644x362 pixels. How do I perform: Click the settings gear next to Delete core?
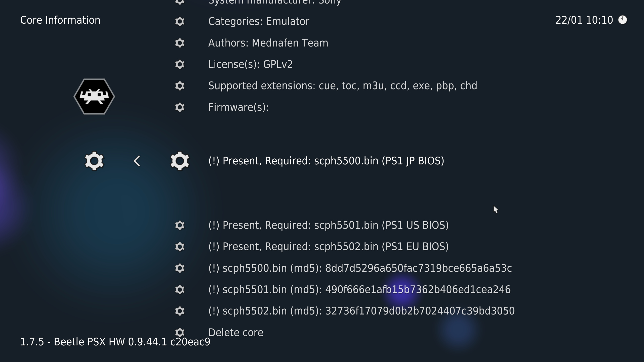[x=180, y=332]
